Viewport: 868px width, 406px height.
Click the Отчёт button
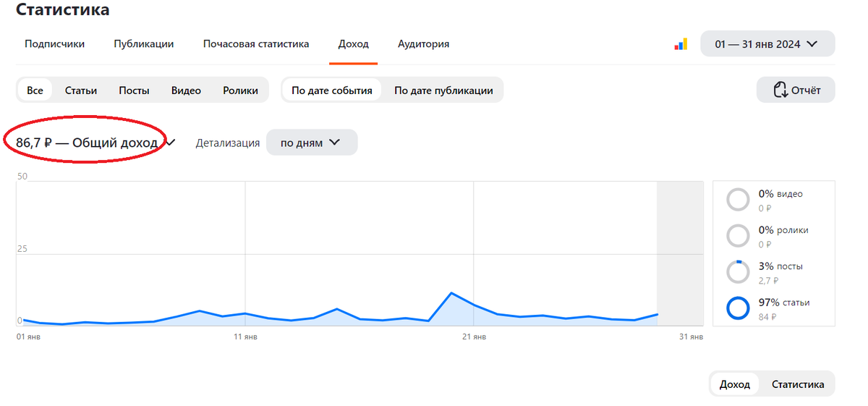click(x=796, y=90)
